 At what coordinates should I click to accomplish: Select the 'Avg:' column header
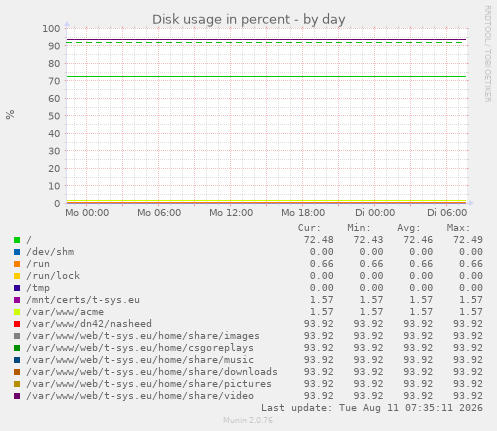tap(409, 228)
